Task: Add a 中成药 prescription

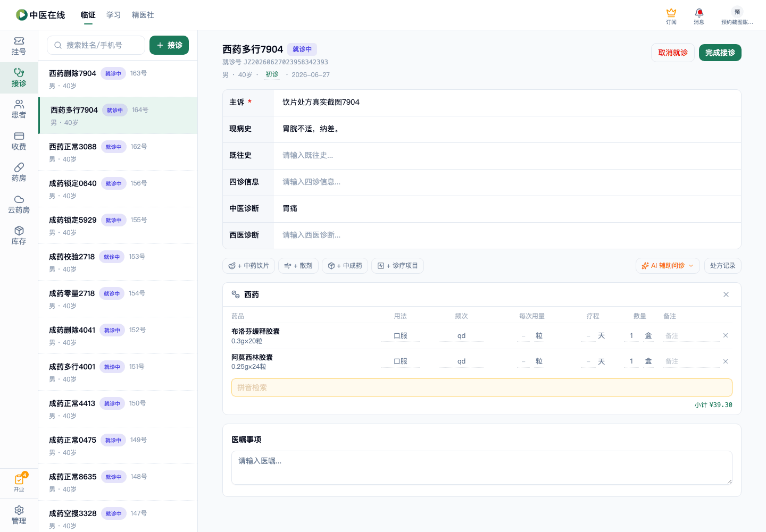Action: [345, 266]
